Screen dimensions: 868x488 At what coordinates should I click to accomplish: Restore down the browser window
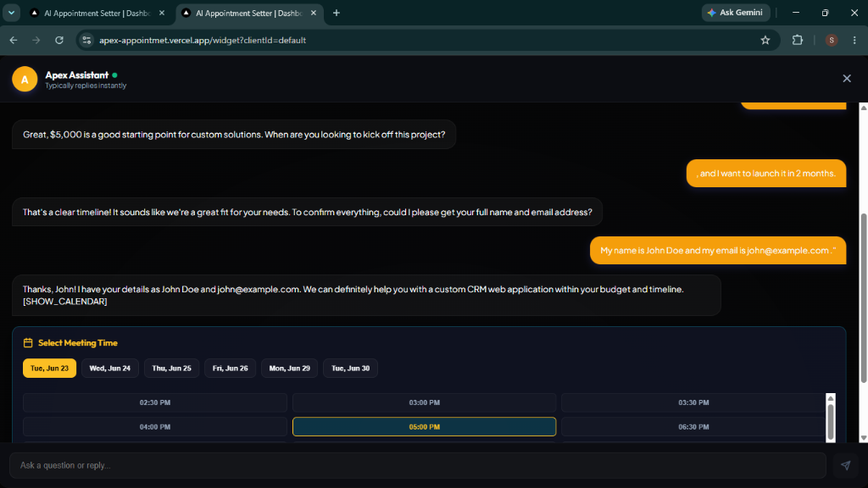[x=825, y=13]
